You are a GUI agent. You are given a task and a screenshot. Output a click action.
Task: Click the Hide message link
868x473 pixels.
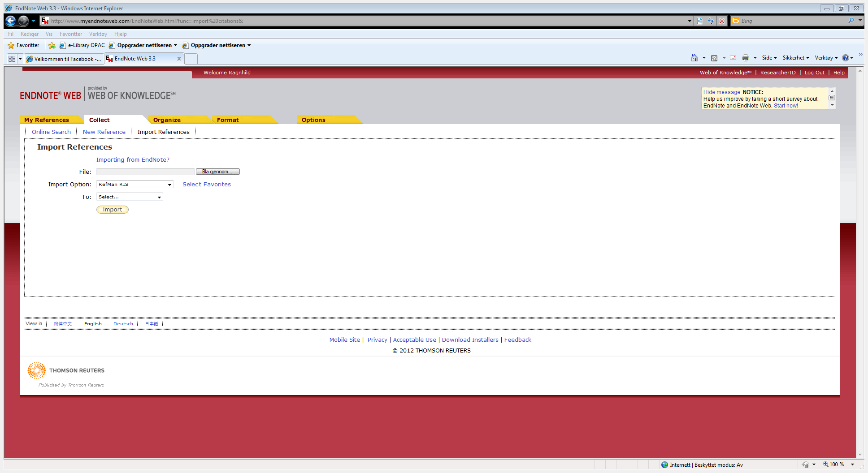(x=721, y=92)
